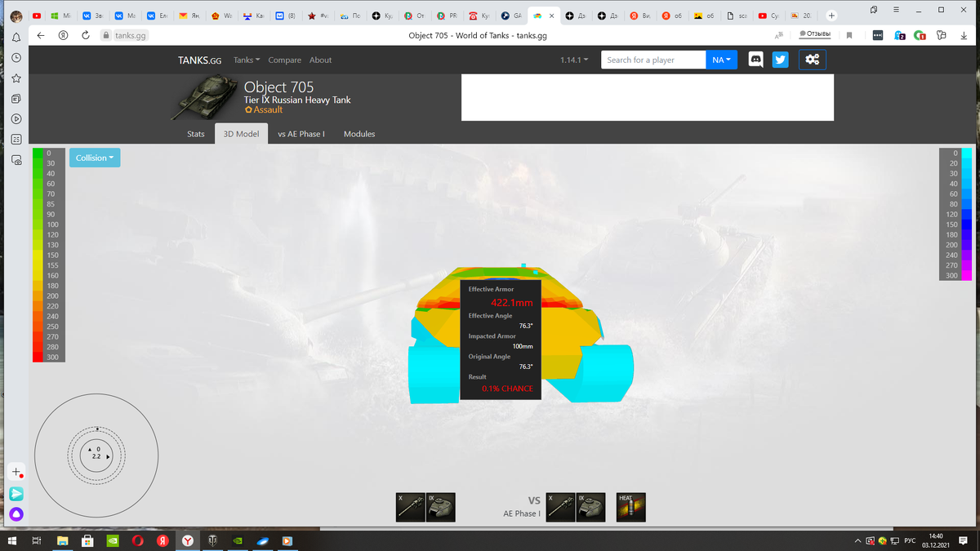The width and height of the screenshot is (980, 551).
Task: Open the settings gears button
Action: tap(813, 60)
